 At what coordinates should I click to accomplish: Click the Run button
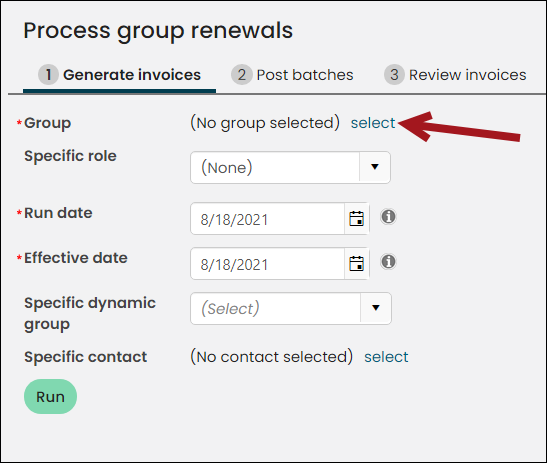(x=51, y=397)
